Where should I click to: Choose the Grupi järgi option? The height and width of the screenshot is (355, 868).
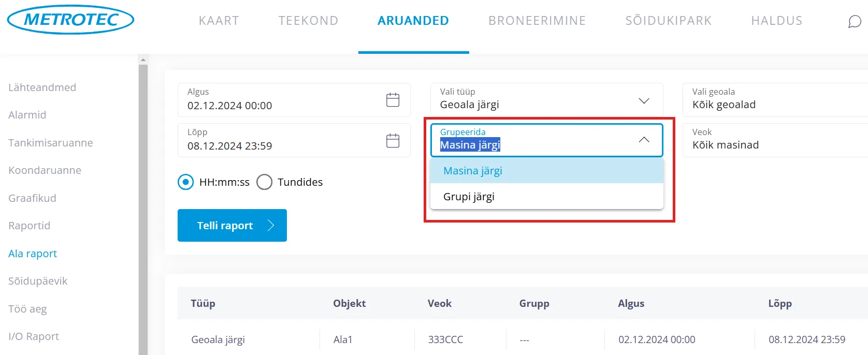click(x=469, y=197)
